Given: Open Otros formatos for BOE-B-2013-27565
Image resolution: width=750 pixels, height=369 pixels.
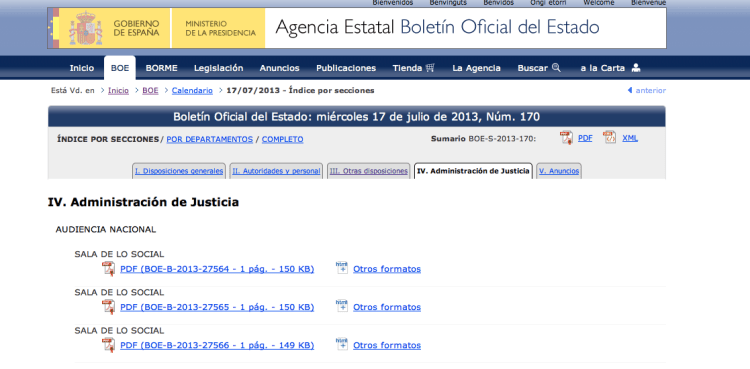Looking at the screenshot, I should click(387, 307).
